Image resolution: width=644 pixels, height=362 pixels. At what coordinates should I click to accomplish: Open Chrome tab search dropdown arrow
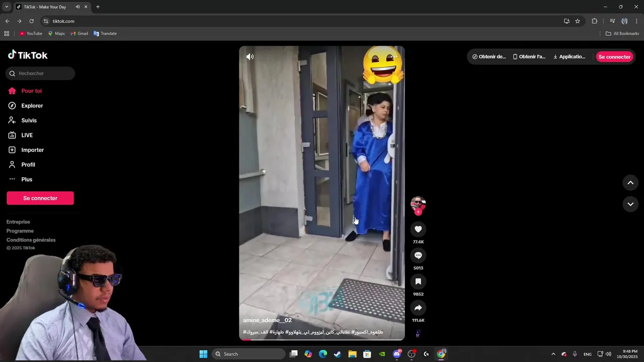7,7
